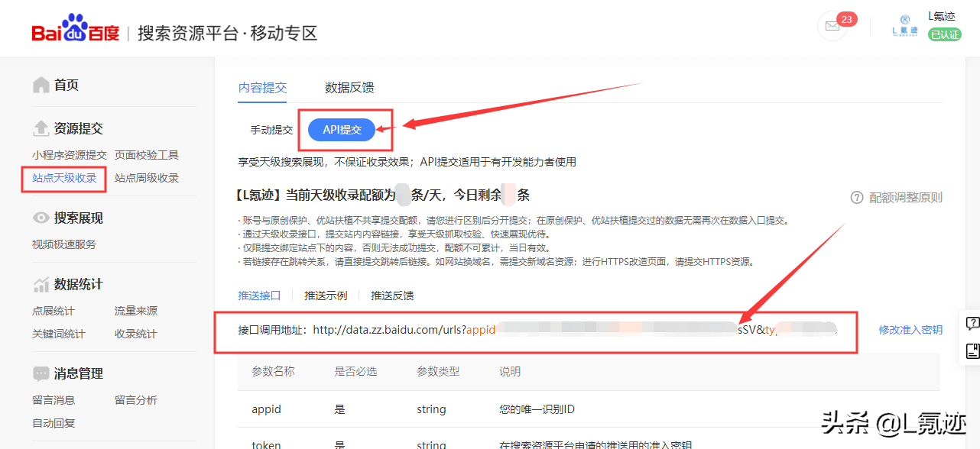Viewport: 980px width, 449px height.
Task: Select the API提交 pill button
Action: coord(342,130)
